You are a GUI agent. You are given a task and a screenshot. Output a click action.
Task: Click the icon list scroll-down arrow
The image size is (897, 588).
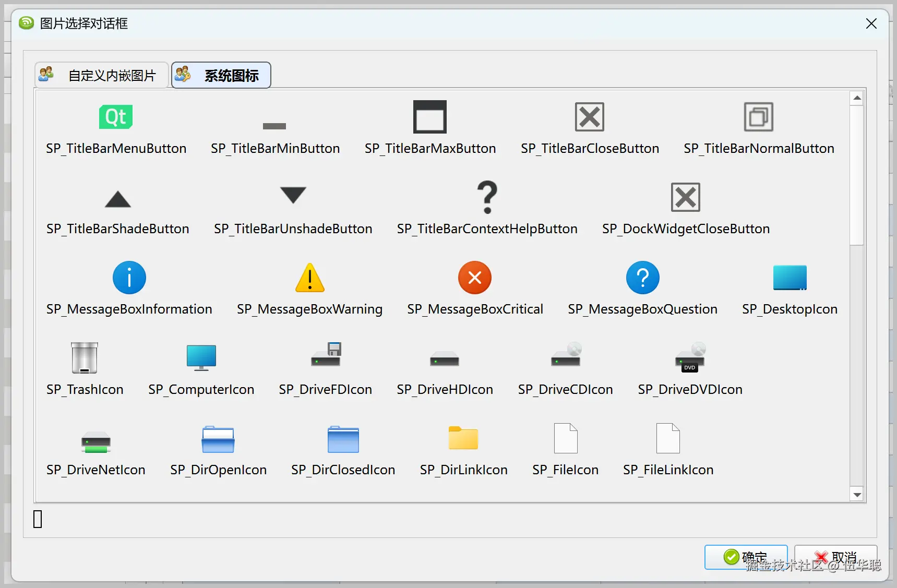click(x=857, y=494)
